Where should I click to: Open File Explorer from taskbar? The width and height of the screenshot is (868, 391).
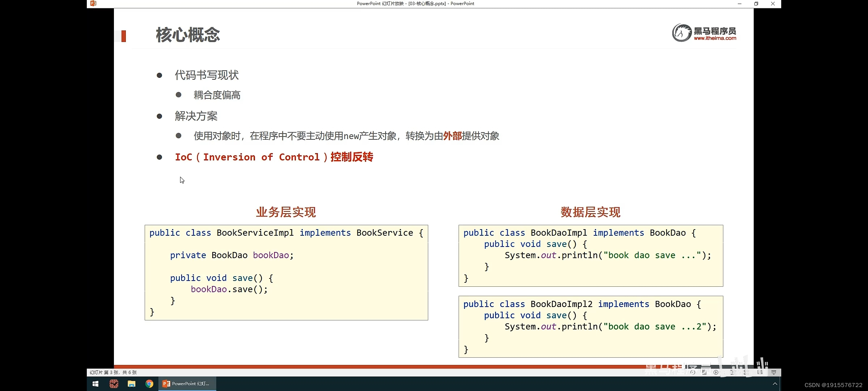(x=132, y=384)
